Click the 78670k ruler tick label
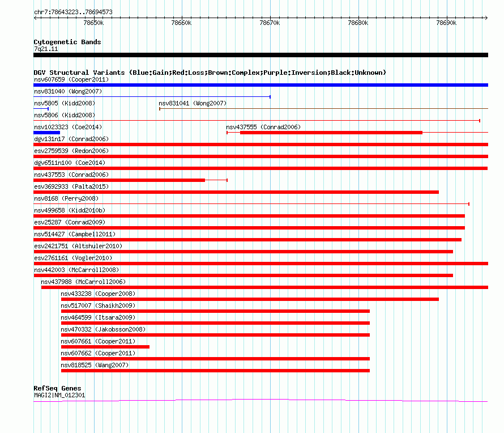The height and width of the screenshot is (433, 504). [x=270, y=23]
